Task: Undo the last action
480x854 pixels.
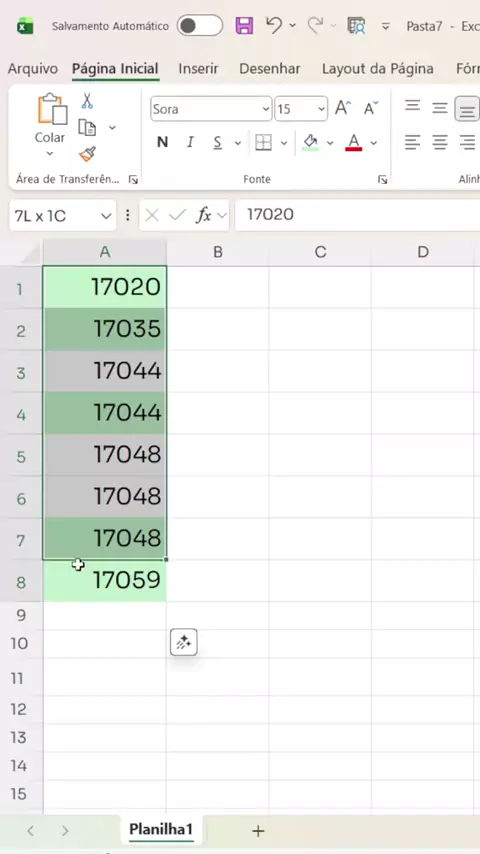Action: (274, 25)
